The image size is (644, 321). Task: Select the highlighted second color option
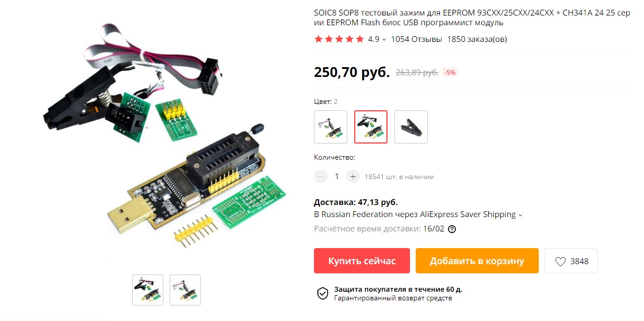(x=371, y=127)
